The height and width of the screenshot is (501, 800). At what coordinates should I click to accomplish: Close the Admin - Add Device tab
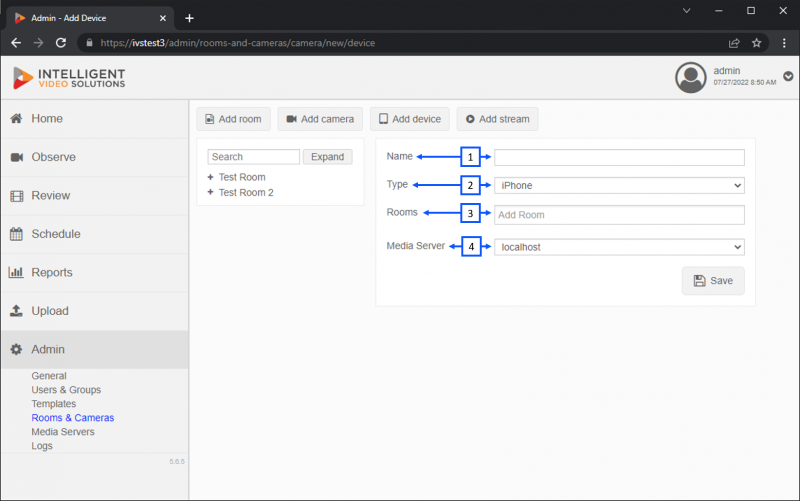tap(163, 18)
